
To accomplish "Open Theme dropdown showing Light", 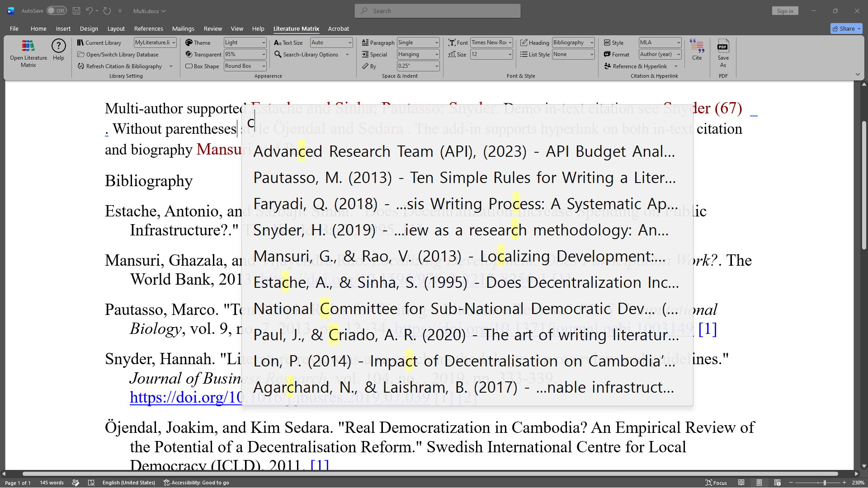I will (245, 42).
